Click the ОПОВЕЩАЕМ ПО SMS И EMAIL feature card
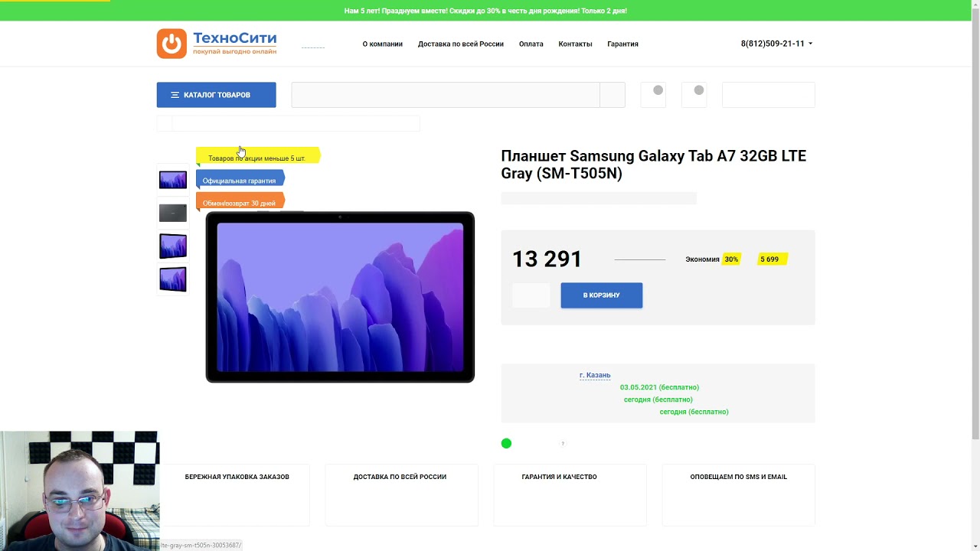Screen dimensions: 980x551 [739, 495]
